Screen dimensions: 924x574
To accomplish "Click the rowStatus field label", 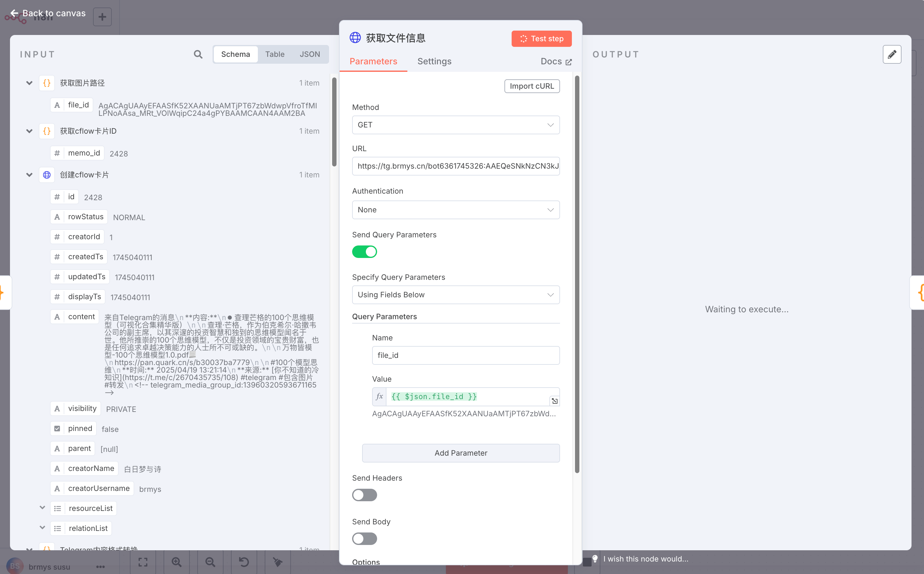I will click(86, 216).
